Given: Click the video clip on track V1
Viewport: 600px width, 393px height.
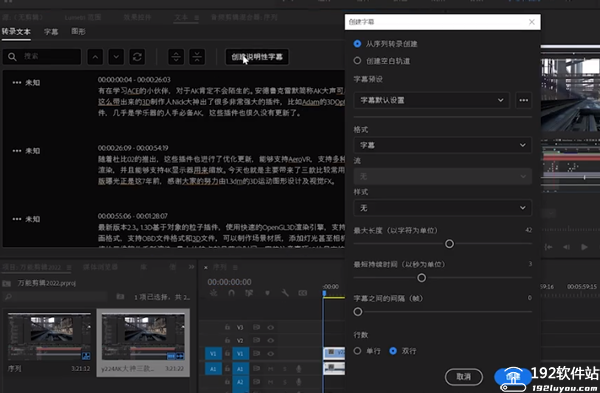Looking at the screenshot, I should (x=334, y=353).
